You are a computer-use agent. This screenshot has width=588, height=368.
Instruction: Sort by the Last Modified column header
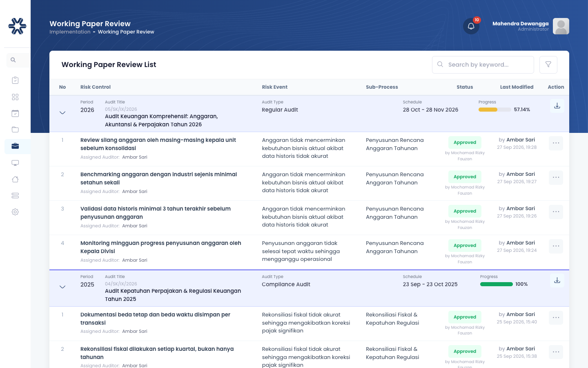point(517,87)
